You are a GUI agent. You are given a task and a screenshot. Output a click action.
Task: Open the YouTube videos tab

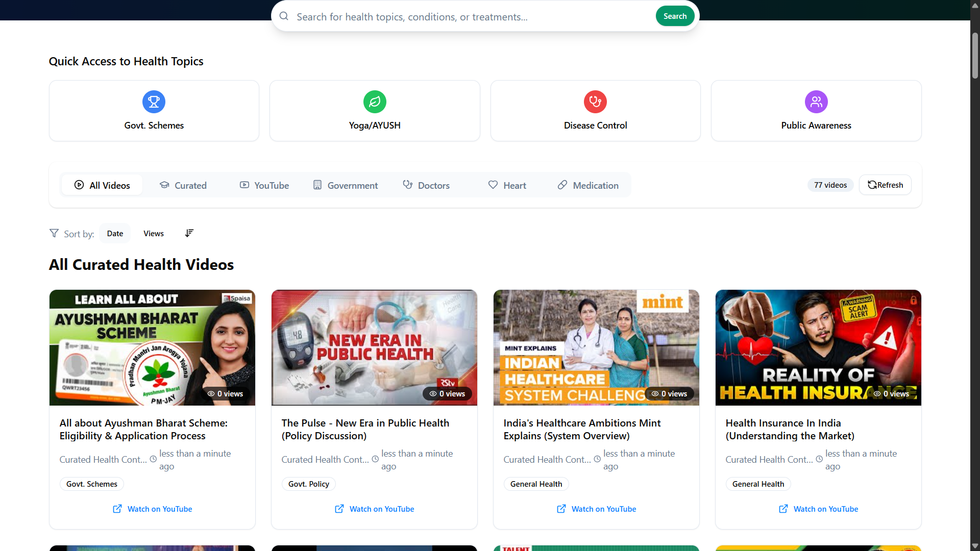[264, 185]
